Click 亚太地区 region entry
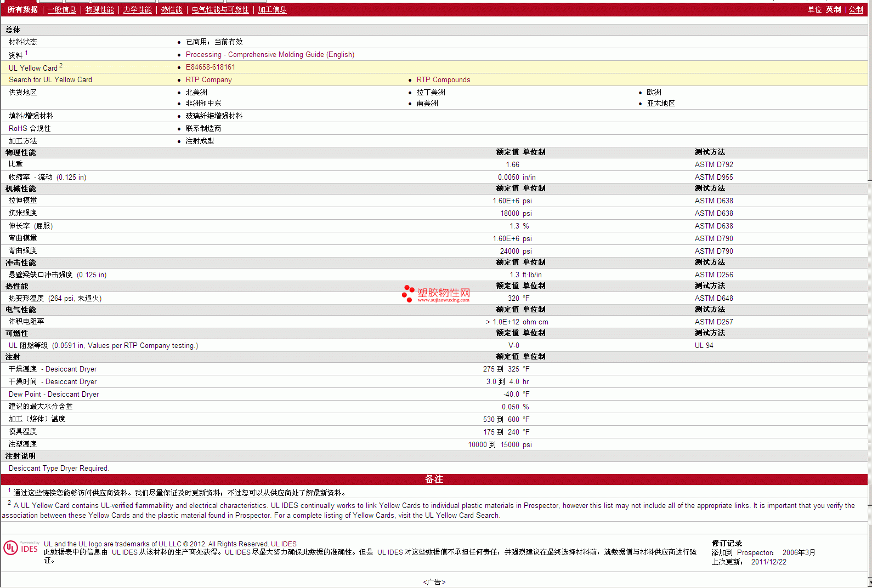Image resolution: width=872 pixels, height=588 pixels. pos(661,103)
